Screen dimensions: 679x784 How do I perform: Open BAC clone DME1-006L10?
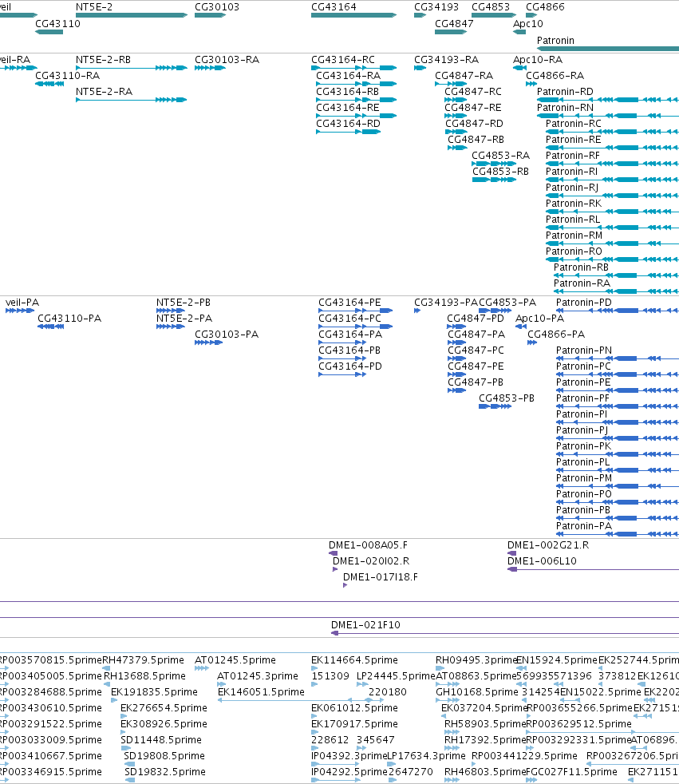tap(593, 569)
